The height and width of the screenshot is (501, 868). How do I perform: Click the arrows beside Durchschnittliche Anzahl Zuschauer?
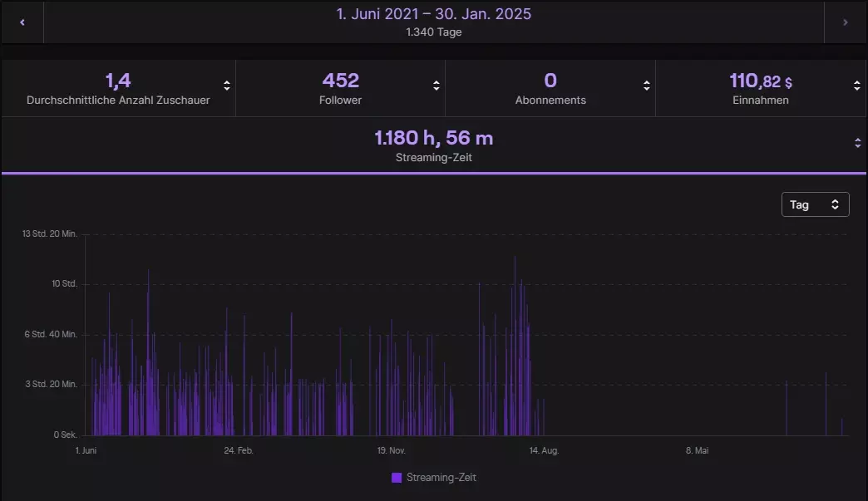coord(224,84)
